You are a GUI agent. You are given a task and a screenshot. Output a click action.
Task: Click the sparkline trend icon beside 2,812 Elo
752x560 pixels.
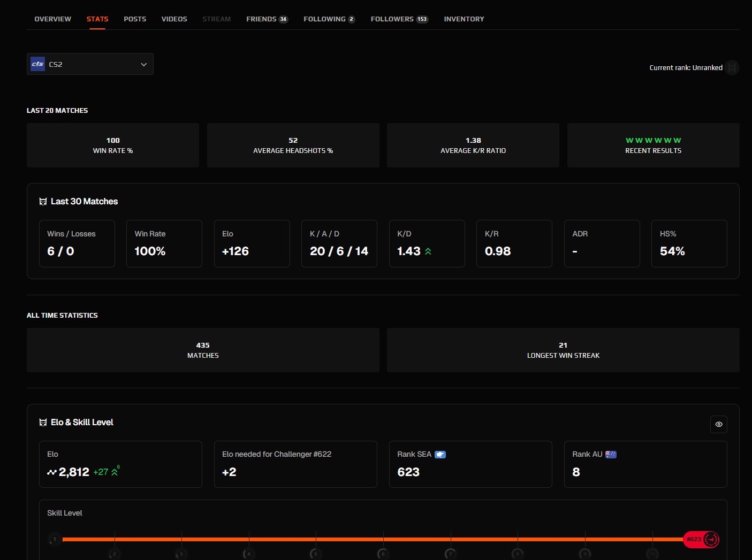(x=51, y=472)
